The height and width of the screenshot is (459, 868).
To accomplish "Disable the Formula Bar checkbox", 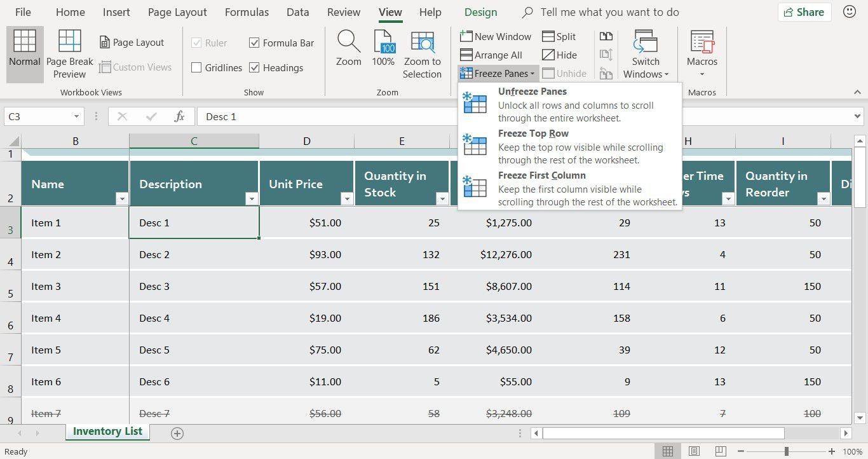I will (255, 43).
